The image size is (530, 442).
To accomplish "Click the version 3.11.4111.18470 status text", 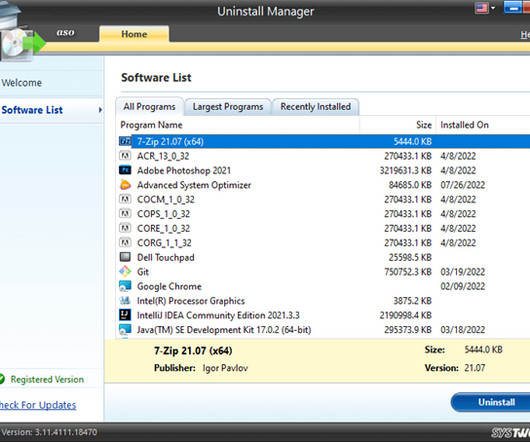I will tap(49, 432).
